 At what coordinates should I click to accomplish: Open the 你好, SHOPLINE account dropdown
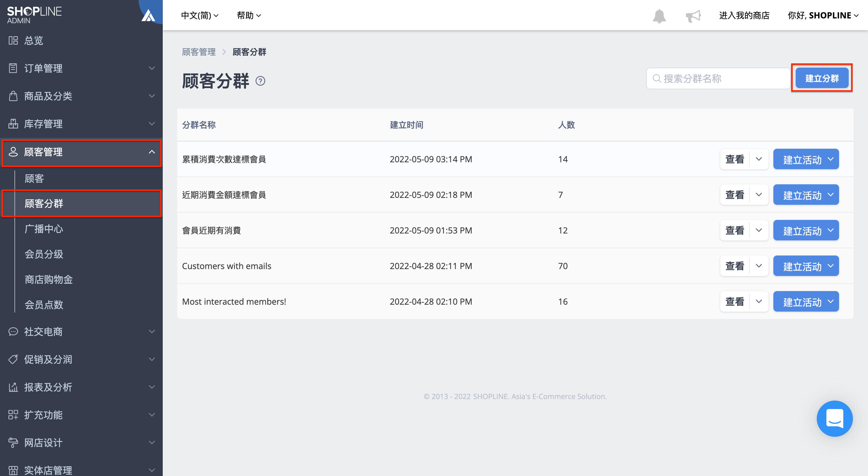(823, 15)
